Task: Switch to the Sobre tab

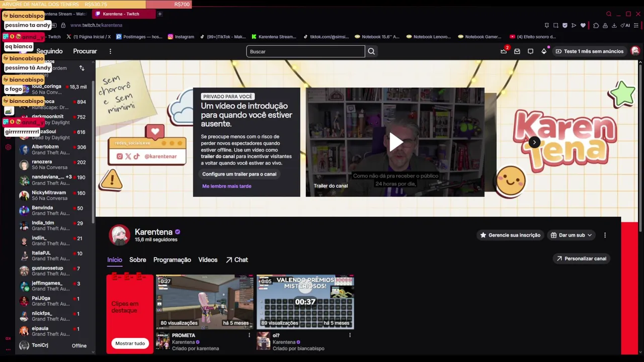Action: [137, 260]
